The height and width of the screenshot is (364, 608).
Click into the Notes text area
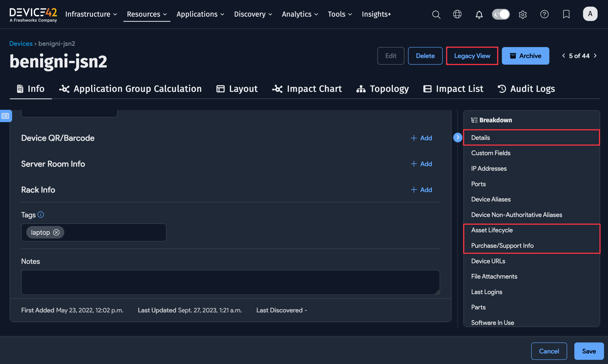pyautogui.click(x=230, y=282)
